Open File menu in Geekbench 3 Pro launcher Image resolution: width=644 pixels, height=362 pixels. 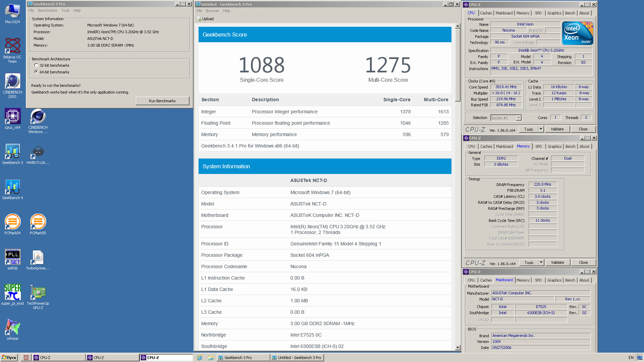coord(31,10)
